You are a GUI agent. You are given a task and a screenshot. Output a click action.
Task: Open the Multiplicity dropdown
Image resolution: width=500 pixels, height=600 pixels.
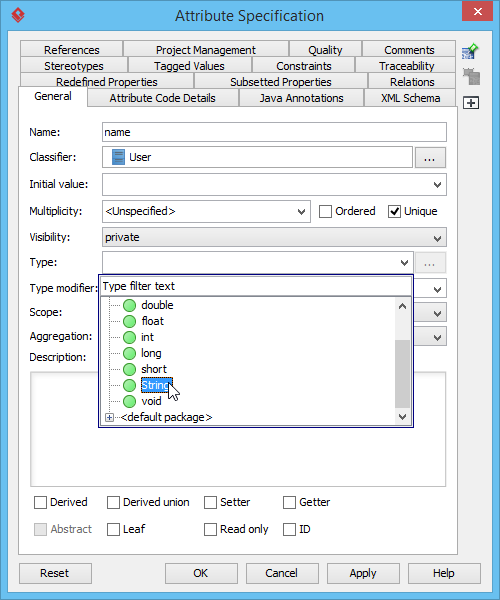coord(301,212)
